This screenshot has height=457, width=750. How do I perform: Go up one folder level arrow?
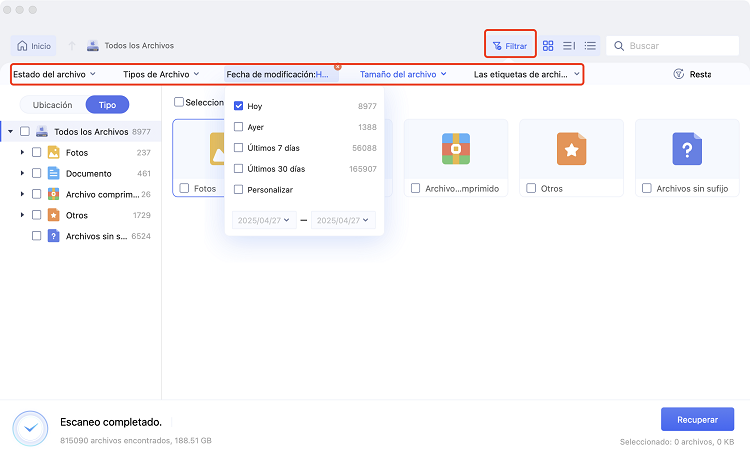71,46
